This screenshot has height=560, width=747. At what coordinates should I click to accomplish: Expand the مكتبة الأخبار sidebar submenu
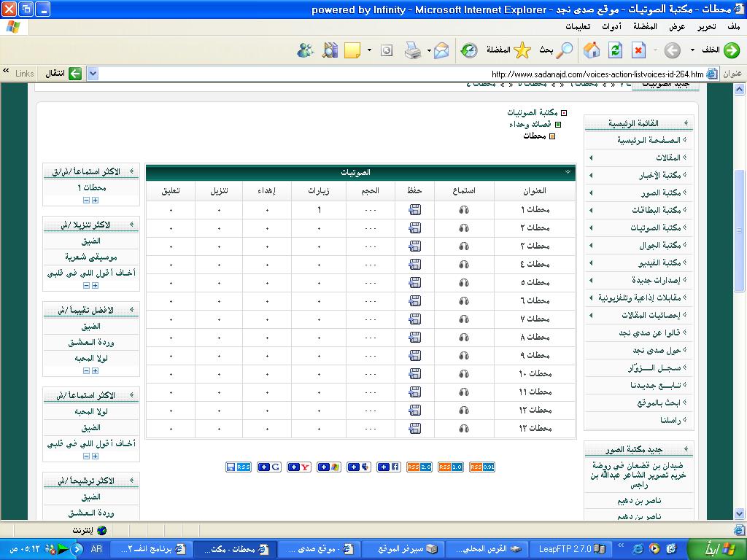[591, 175]
